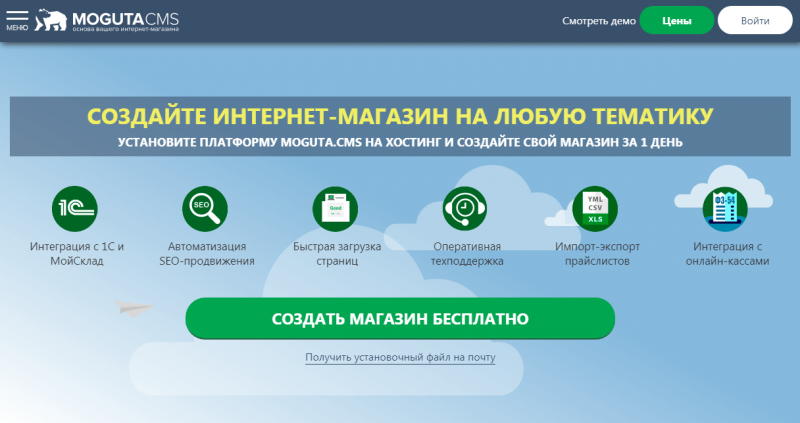Select the "Быстрая загрузка страниц" caption
Image resolution: width=800 pixels, height=423 pixels.
pyautogui.click(x=335, y=253)
